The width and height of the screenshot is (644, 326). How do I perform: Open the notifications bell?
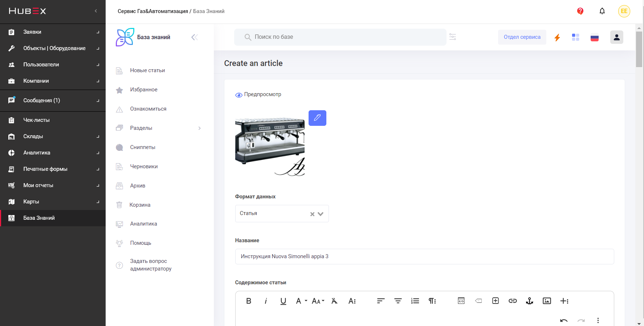coord(602,11)
